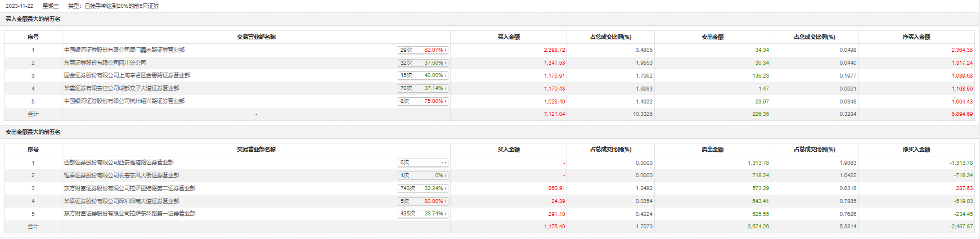
Task: Open 华鑫证券成都交子大道证券营业部 link
Action: click(121, 88)
